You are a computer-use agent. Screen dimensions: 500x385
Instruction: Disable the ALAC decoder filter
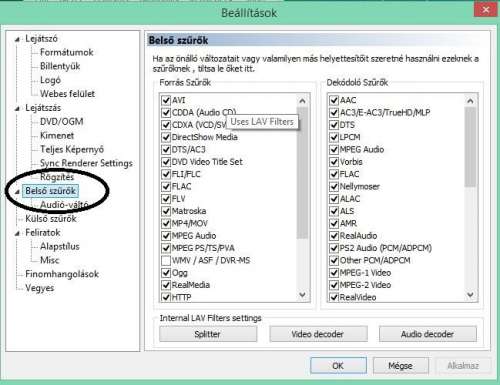click(334, 199)
